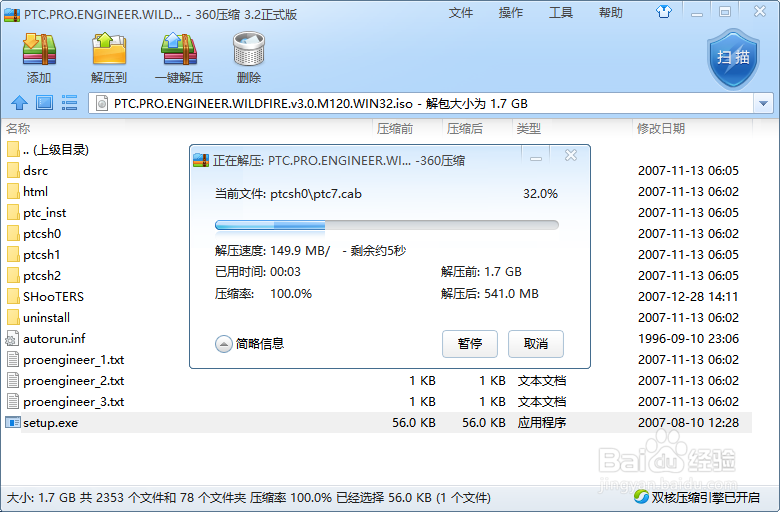Image resolution: width=780 pixels, height=512 pixels.
Task: Click the 双核压缩引擎已开启 status text
Action: coord(705,497)
